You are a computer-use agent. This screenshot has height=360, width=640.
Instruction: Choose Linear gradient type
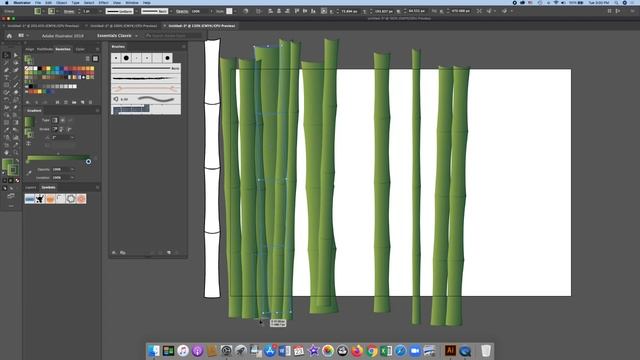pyautogui.click(x=55, y=120)
